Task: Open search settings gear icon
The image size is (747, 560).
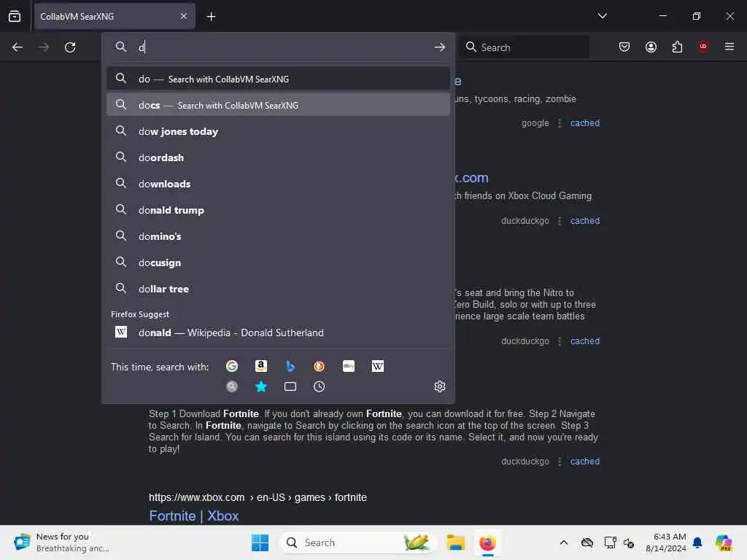Action: (440, 386)
